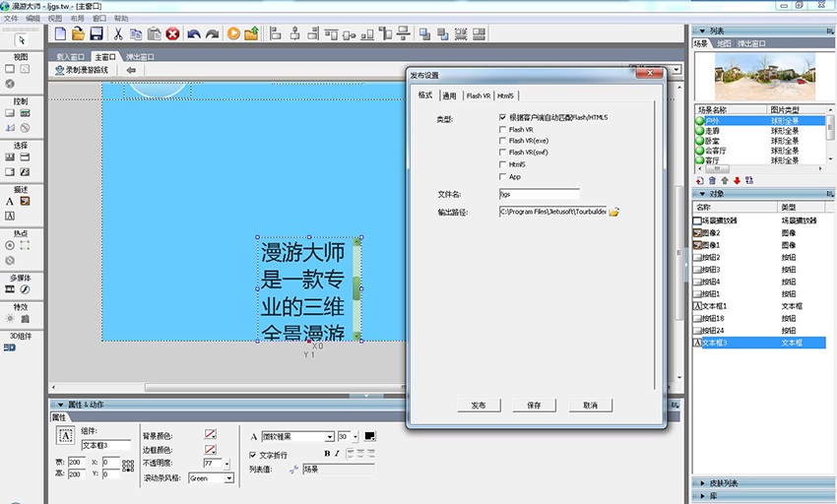Preview the tour with the orange play icon

click(233, 33)
